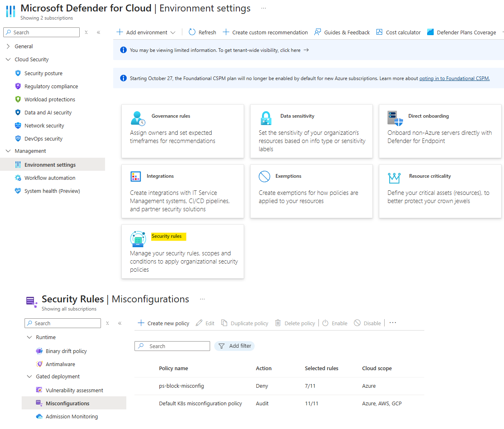Click tenant-wide visibility click here arrow

(x=306, y=50)
